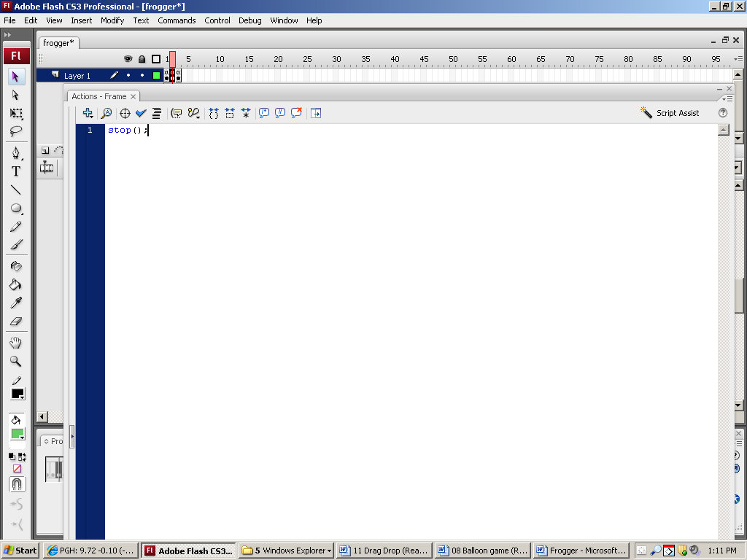
Task: Open Find in the Actions toolbar
Action: tap(106, 113)
